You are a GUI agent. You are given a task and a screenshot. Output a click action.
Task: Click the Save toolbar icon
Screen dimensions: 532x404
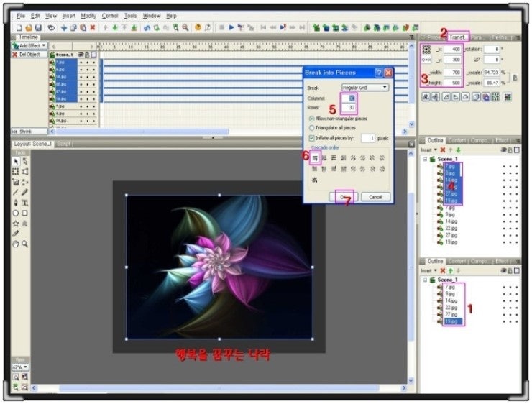tap(38, 28)
